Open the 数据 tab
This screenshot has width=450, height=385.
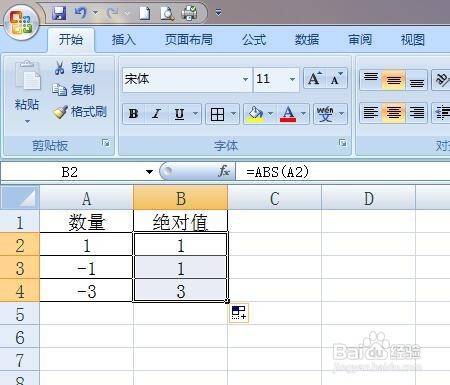(x=307, y=40)
